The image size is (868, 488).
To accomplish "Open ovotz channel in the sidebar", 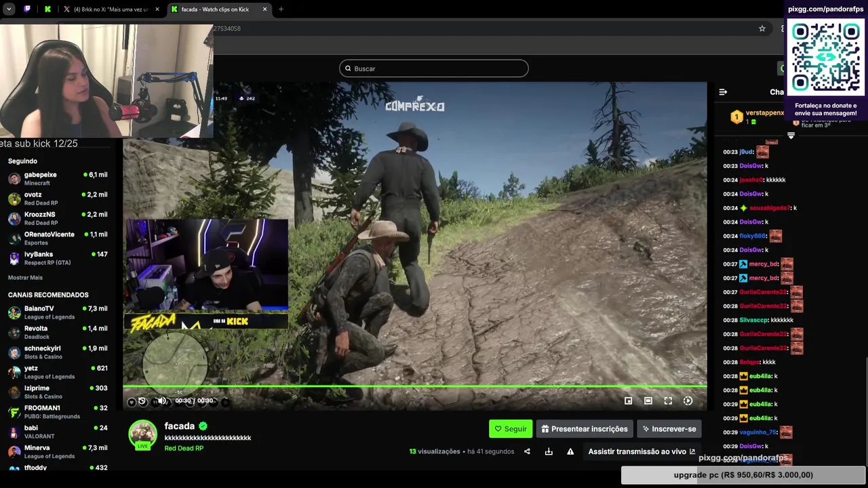I will click(x=58, y=199).
